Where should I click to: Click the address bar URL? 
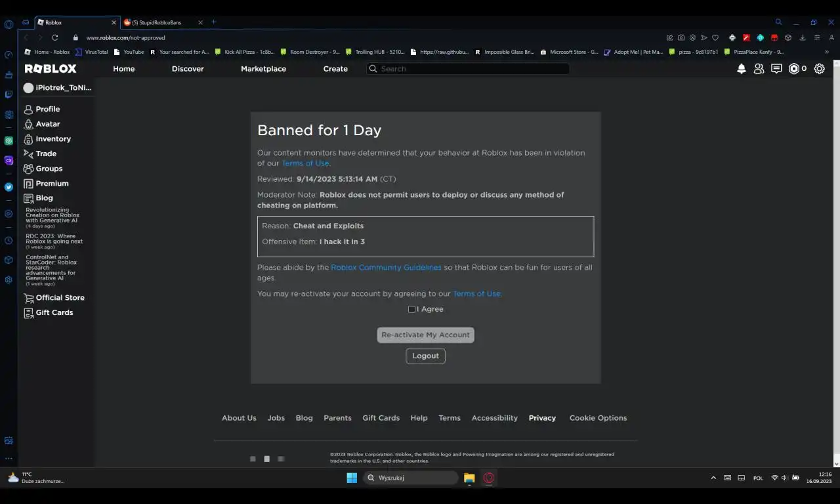coord(125,37)
